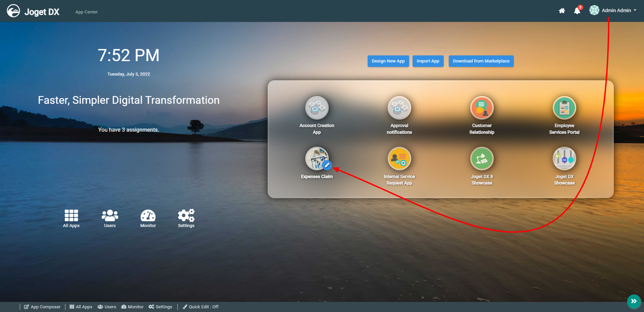Open the large Users icon
Screen dimensions: 644x312
[x=110, y=215]
